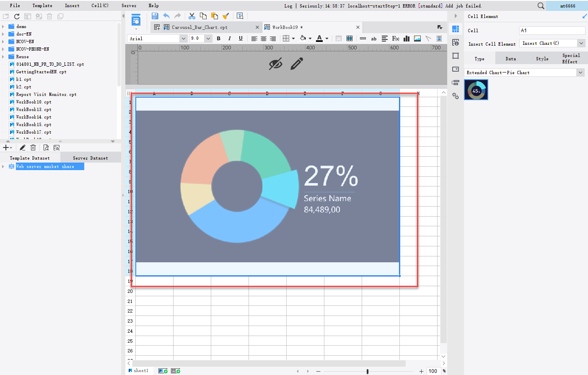The image size is (588, 375).
Task: Open the Arial font family dropdown
Action: pyautogui.click(x=184, y=38)
